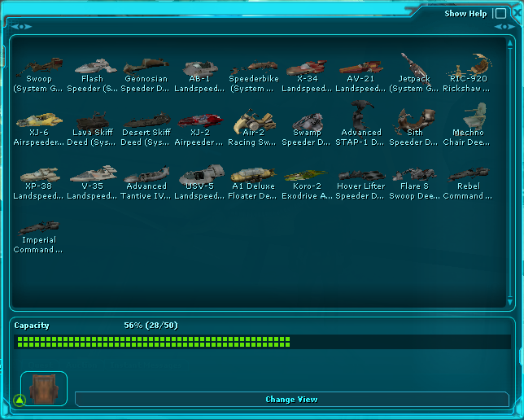Screen dimensions: 524x420
Task: Select the XJ-2 Airpeeder deed icon
Action: click(200, 120)
